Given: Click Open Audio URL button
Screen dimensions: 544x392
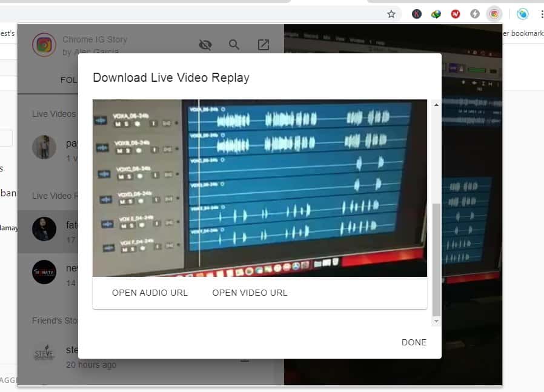Looking at the screenshot, I should point(150,293).
